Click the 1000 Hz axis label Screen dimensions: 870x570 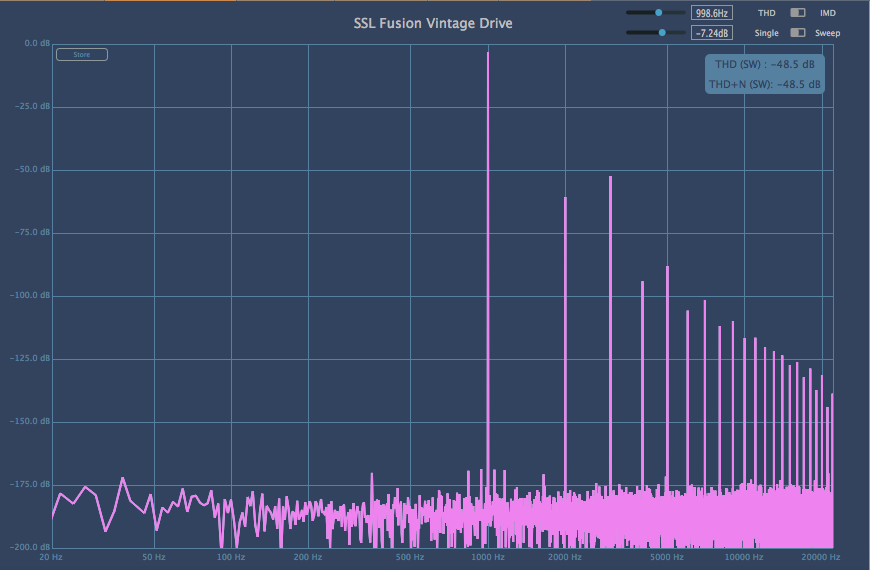coord(488,557)
